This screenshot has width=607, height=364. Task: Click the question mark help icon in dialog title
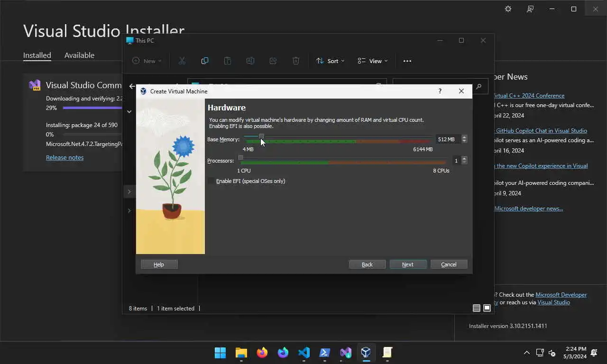pos(440,91)
